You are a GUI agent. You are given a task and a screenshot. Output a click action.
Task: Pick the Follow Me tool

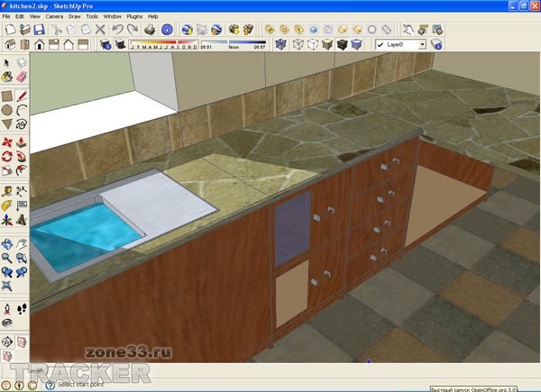(x=22, y=156)
